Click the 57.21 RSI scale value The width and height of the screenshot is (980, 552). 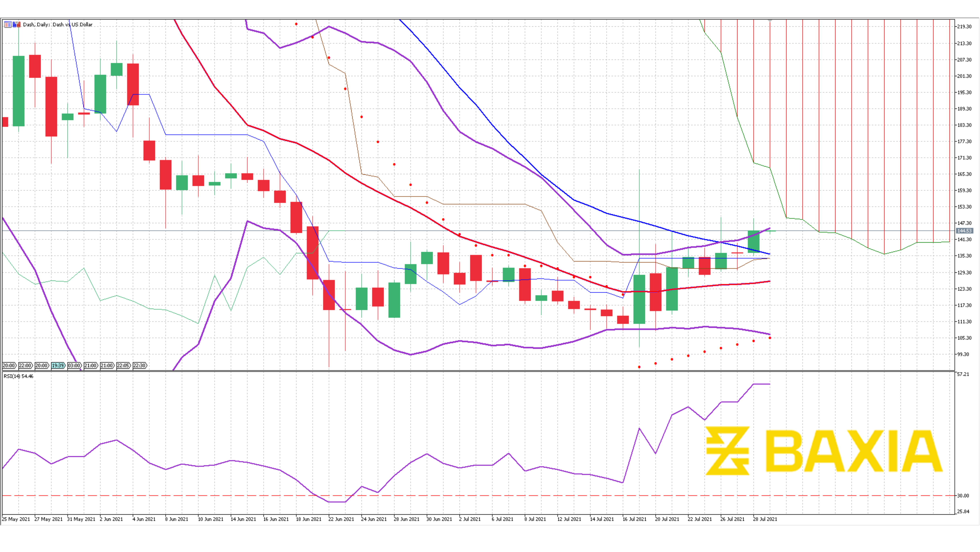963,374
